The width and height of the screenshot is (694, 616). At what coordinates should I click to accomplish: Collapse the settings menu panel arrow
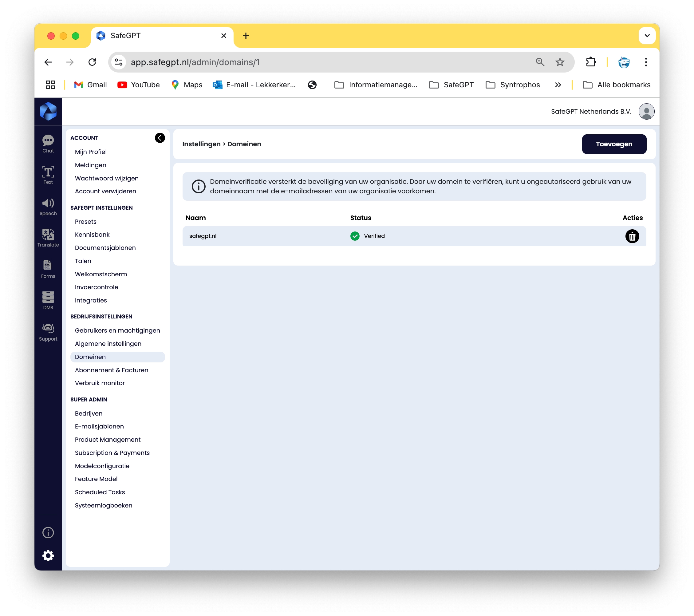tap(160, 138)
